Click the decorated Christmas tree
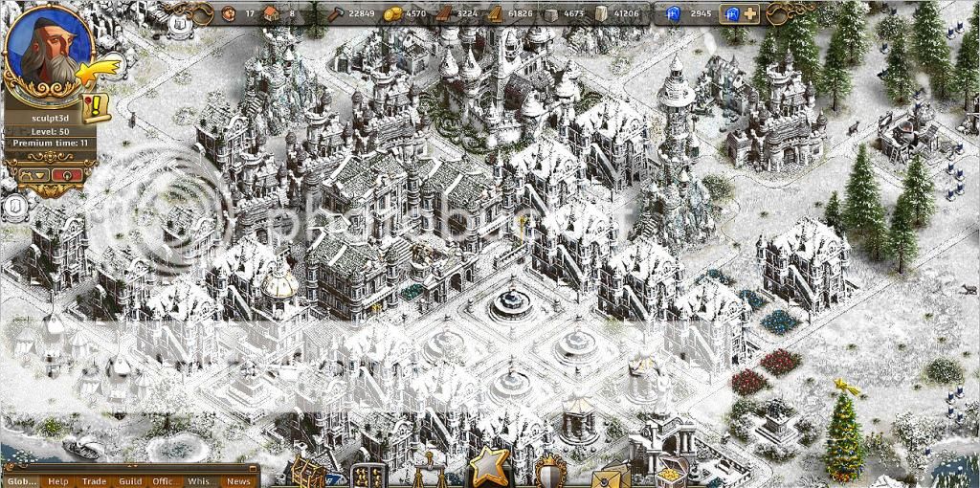Image resolution: width=980 pixels, height=488 pixels. (844, 435)
